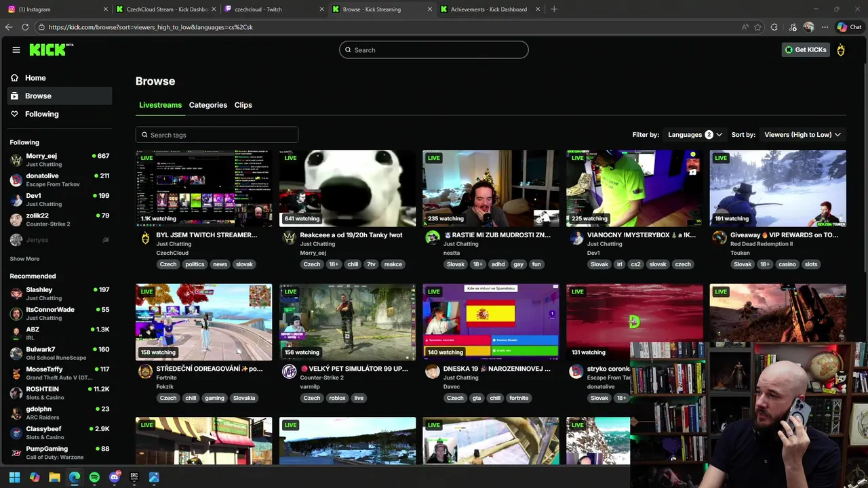Click the Search tags field
The height and width of the screenshot is (488, 868).
(x=217, y=135)
